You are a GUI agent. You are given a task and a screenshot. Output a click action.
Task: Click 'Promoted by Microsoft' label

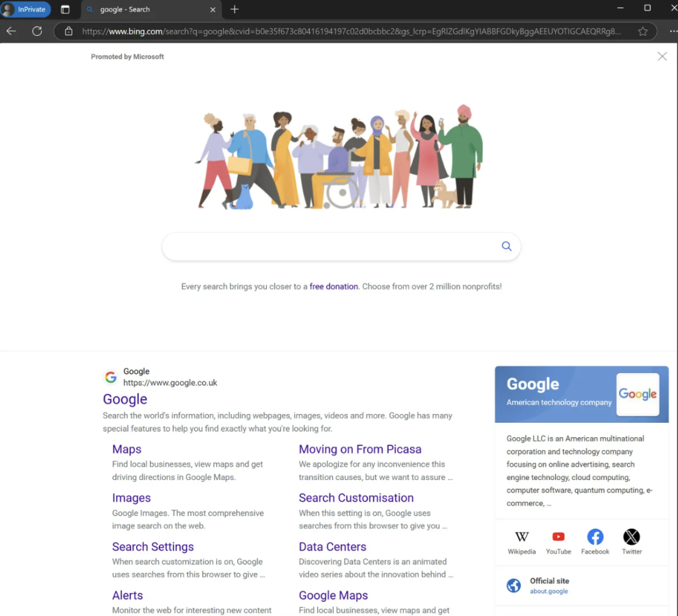(127, 56)
